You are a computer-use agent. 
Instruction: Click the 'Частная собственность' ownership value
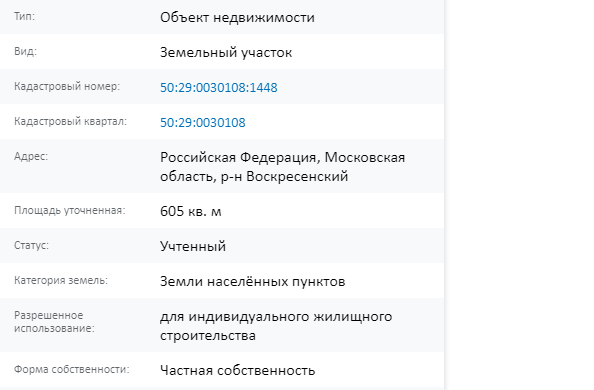click(x=238, y=370)
